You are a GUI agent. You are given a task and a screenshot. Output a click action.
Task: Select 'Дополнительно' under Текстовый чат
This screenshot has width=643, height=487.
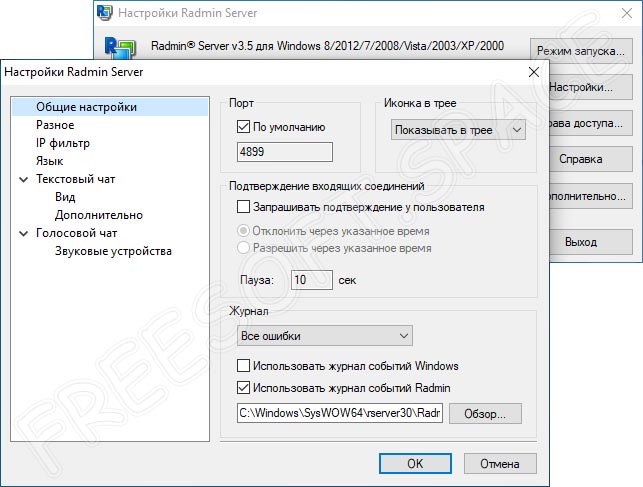coord(99,215)
